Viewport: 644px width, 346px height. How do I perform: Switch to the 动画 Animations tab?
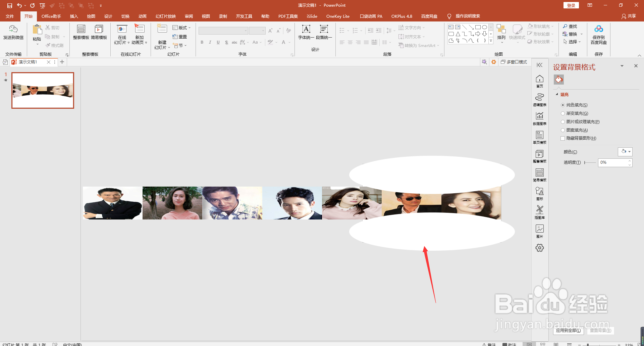pos(143,16)
